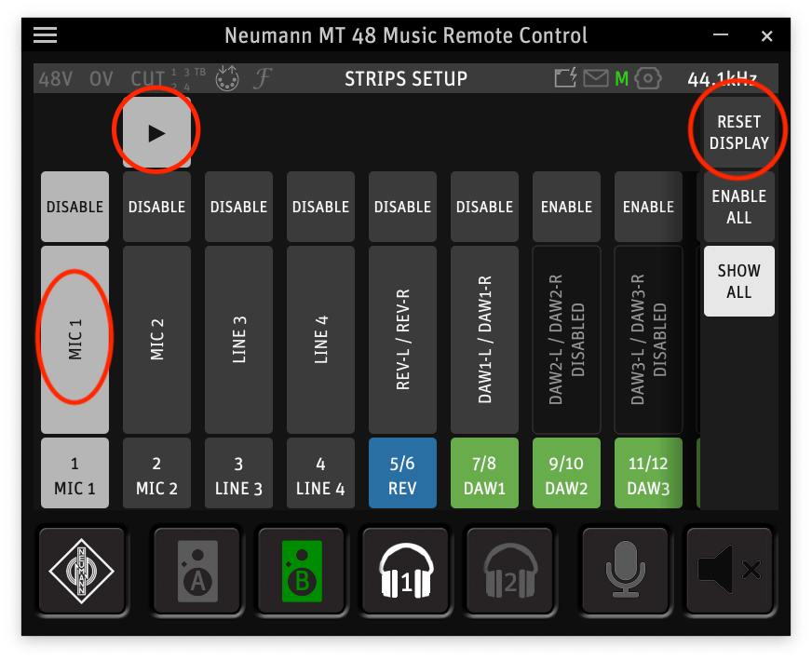Select speaker B monitor output
812x661 pixels.
pyautogui.click(x=301, y=571)
